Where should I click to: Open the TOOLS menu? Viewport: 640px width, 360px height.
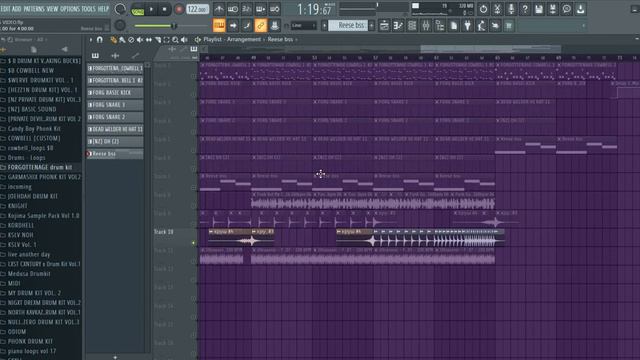[x=88, y=9]
